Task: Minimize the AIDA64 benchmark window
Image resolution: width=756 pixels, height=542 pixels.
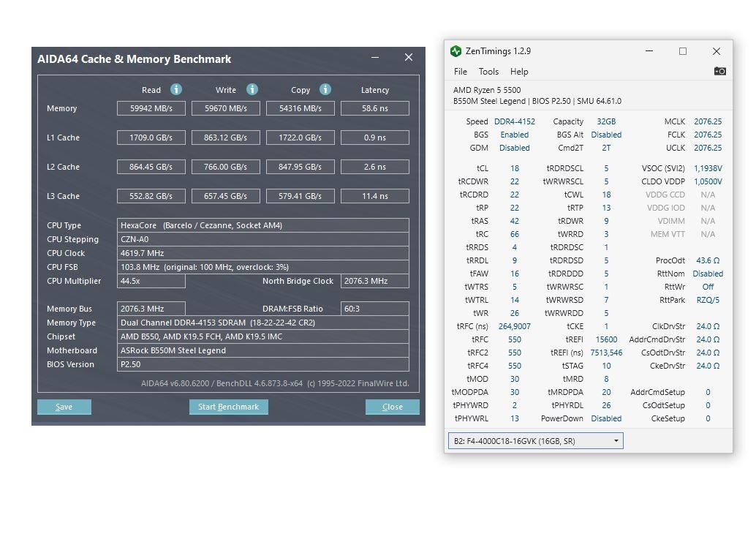Action: pyautogui.click(x=375, y=57)
